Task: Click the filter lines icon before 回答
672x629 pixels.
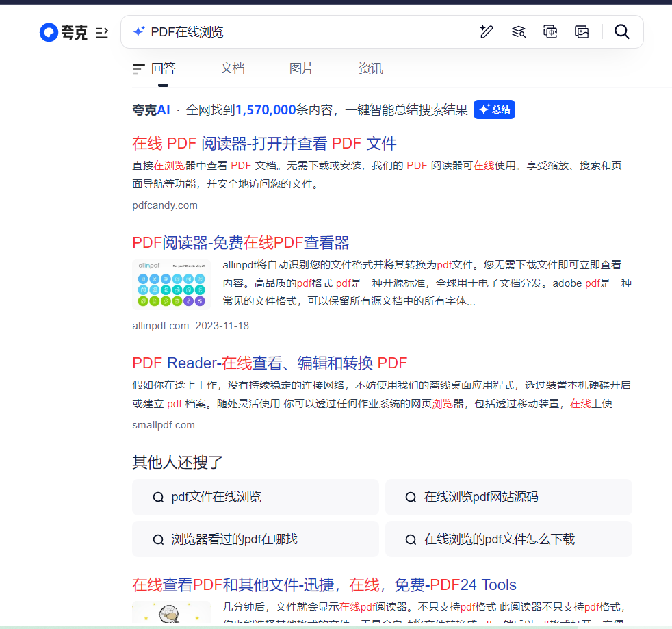Action: 139,68
